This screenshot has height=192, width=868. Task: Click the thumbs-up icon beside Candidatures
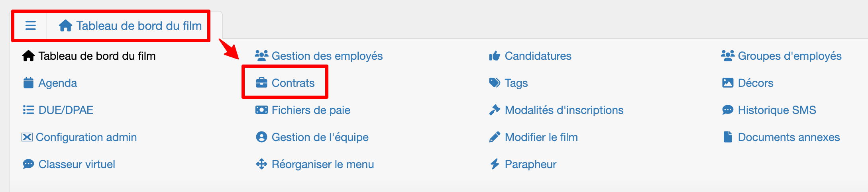495,56
